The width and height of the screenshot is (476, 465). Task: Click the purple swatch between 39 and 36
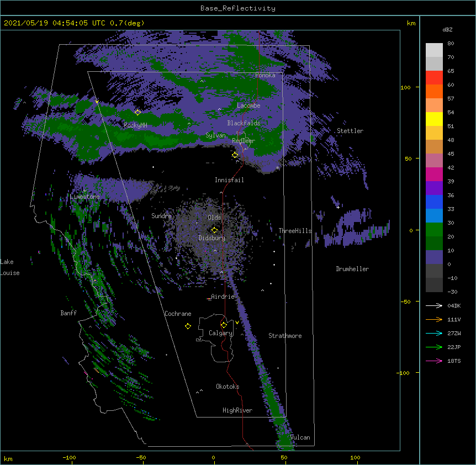[x=434, y=188]
